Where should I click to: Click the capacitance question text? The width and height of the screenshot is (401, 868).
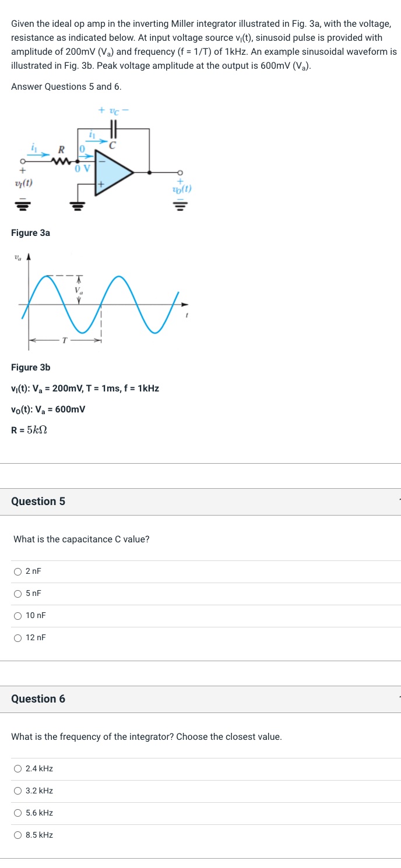82,539
